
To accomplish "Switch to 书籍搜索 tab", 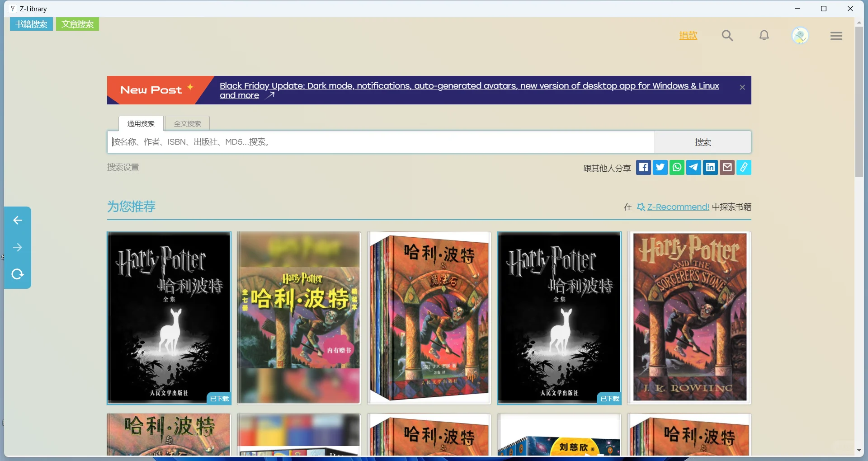I will (x=31, y=24).
